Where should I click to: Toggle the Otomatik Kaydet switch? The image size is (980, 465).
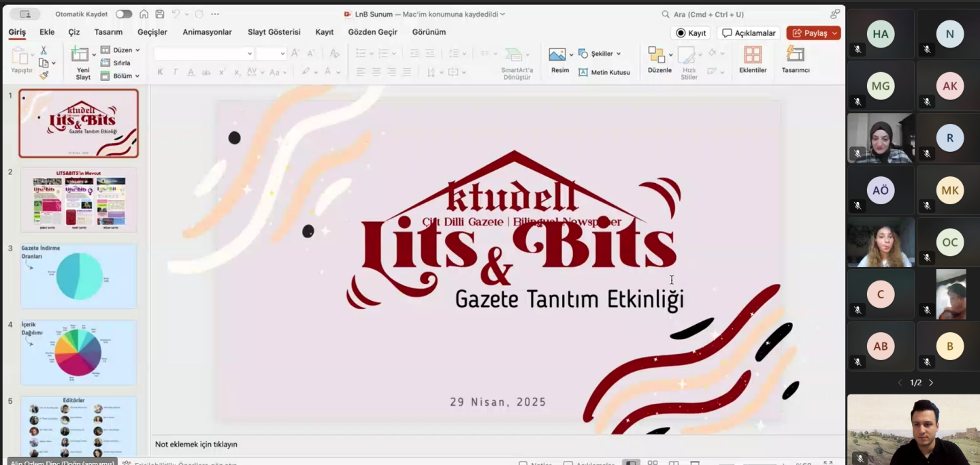click(123, 14)
